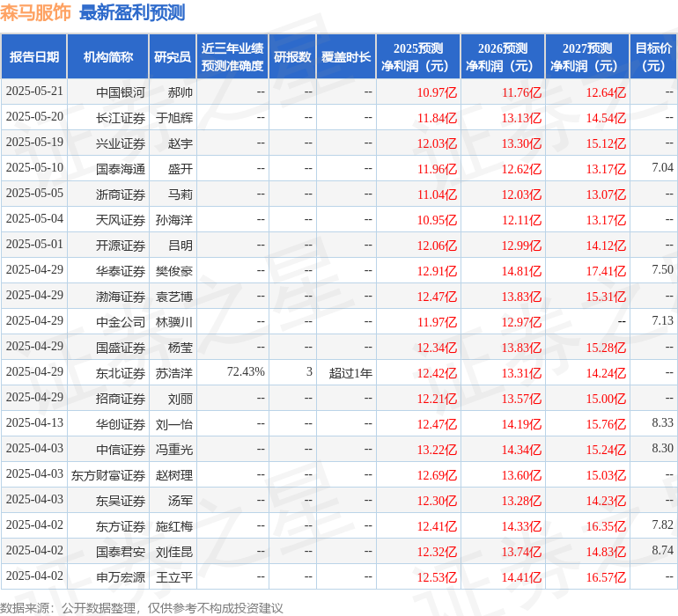This screenshot has height=616, width=678.
Task: Click the 15.00亿 forecast value
Action: (x=606, y=399)
